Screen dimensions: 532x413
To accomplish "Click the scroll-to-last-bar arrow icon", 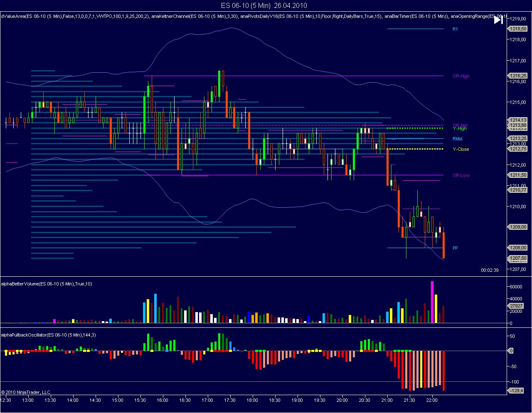I will tap(498, 20).
